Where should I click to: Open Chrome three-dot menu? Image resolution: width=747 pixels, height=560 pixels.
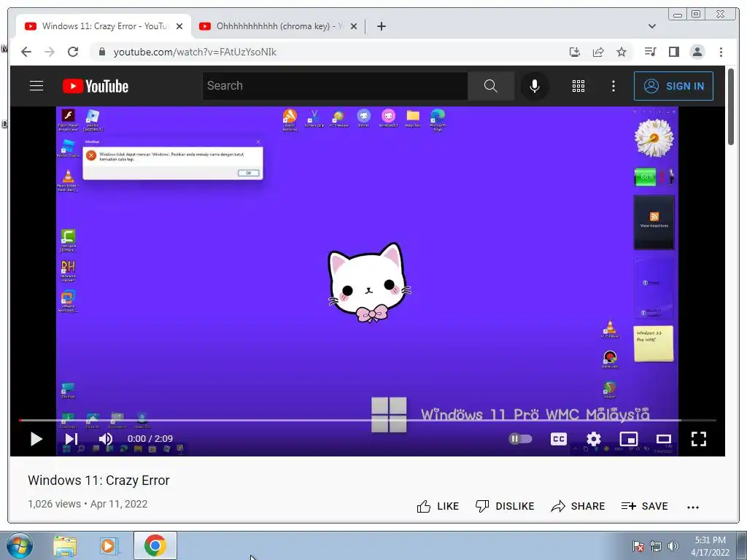click(721, 52)
